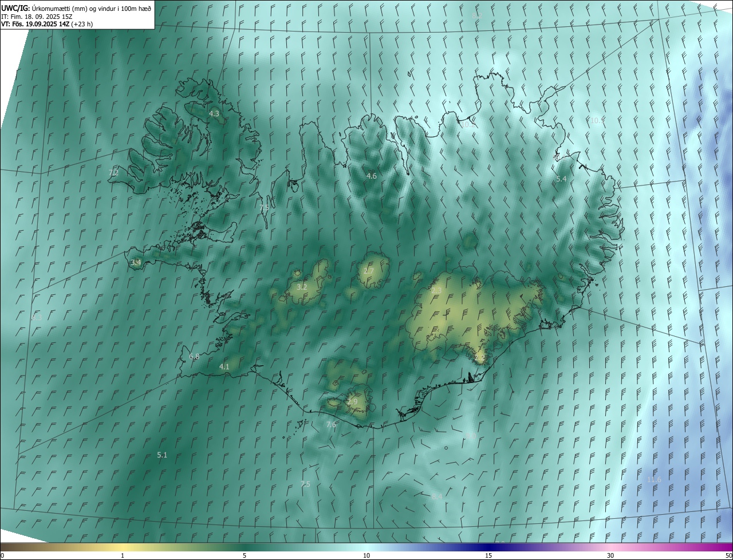Click the '3.2' value label
The width and height of the screenshot is (733, 560).
click(x=302, y=287)
